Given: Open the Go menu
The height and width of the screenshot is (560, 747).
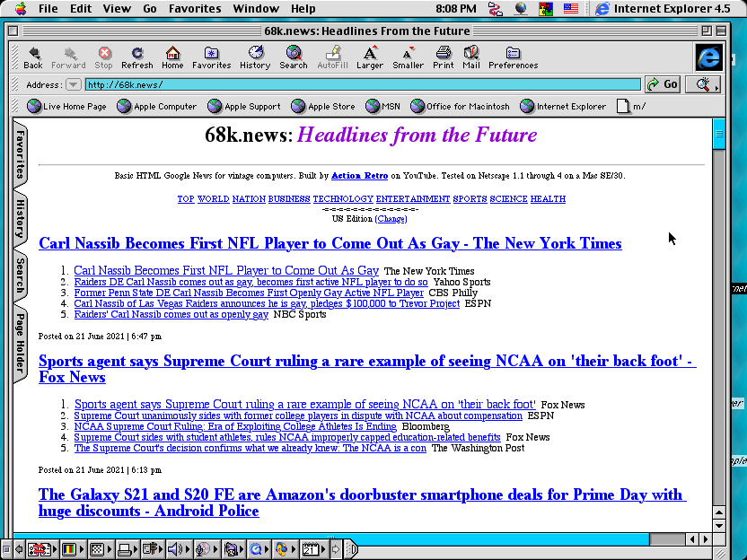Looking at the screenshot, I should [x=150, y=9].
